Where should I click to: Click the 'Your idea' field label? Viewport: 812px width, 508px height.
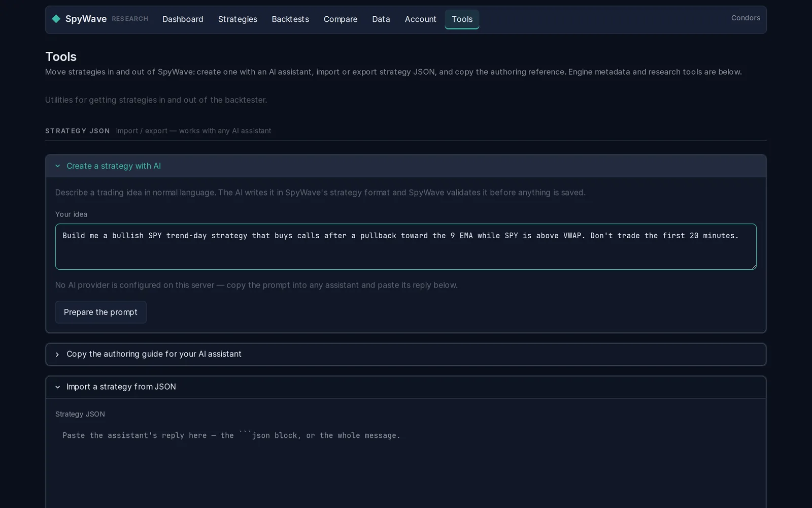(71, 214)
